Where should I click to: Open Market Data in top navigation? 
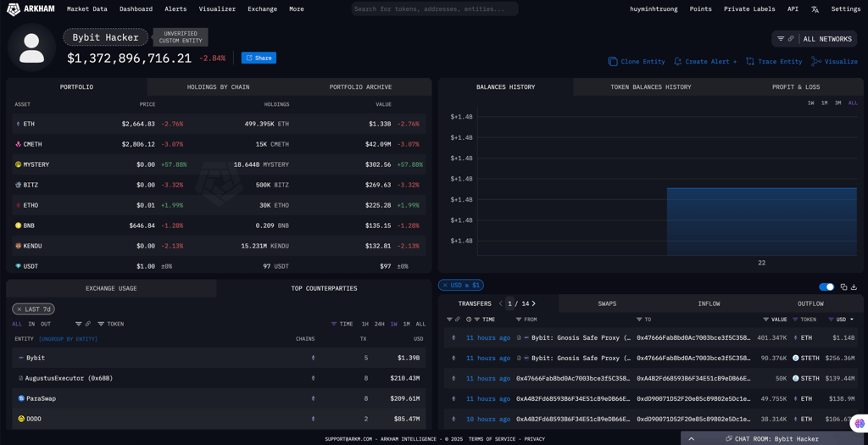[x=87, y=8]
